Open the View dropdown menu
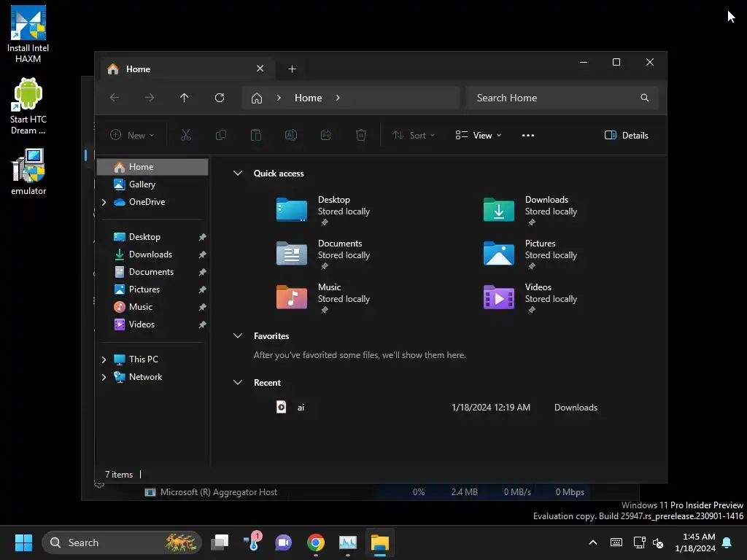Image resolution: width=747 pixels, height=560 pixels. coord(479,135)
